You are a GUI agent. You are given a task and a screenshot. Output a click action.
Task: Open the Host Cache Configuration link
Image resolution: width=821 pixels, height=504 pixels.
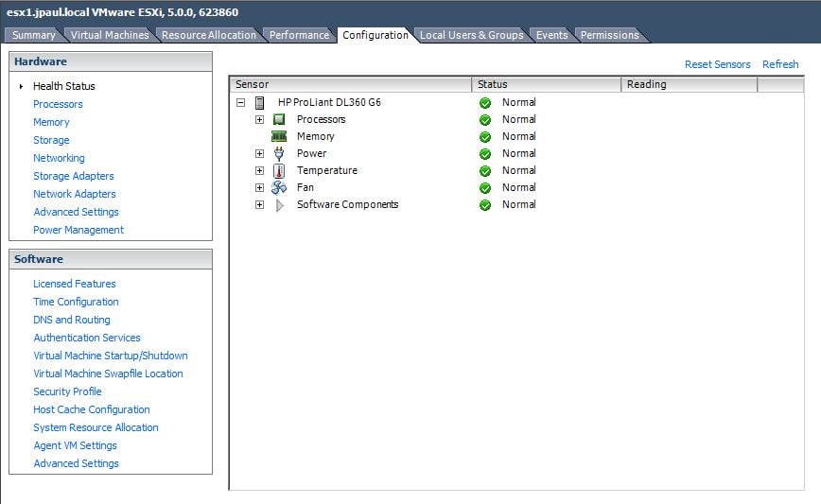pyautogui.click(x=91, y=409)
